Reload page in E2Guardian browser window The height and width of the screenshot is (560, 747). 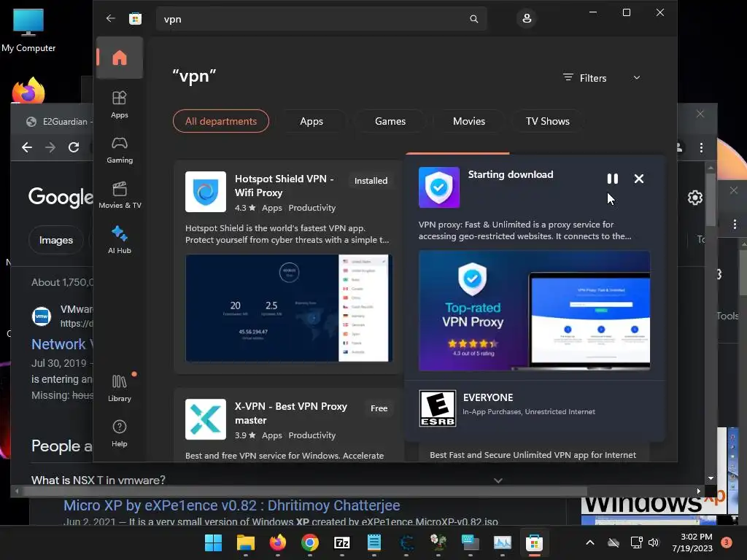tap(74, 147)
